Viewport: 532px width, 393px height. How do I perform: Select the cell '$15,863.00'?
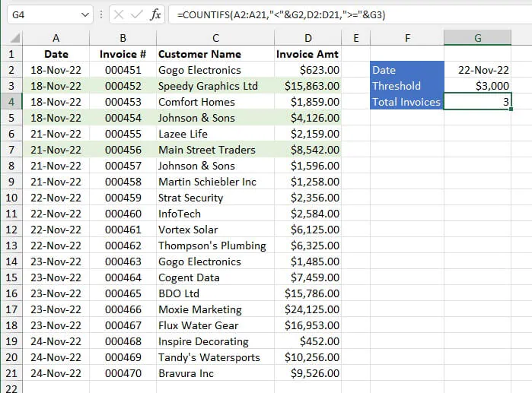click(x=308, y=86)
